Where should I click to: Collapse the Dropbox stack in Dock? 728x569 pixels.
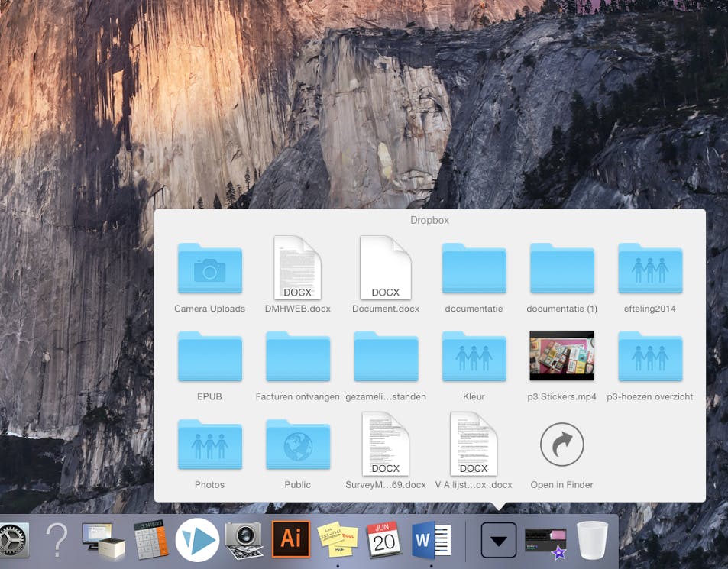click(x=499, y=540)
